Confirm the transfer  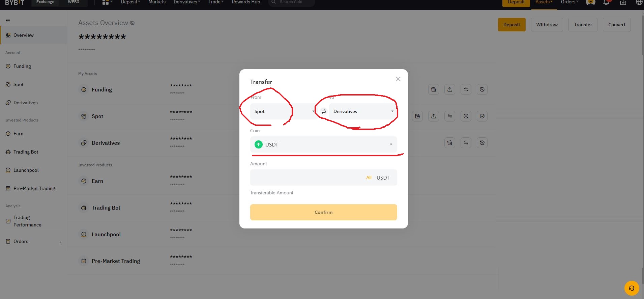click(323, 212)
